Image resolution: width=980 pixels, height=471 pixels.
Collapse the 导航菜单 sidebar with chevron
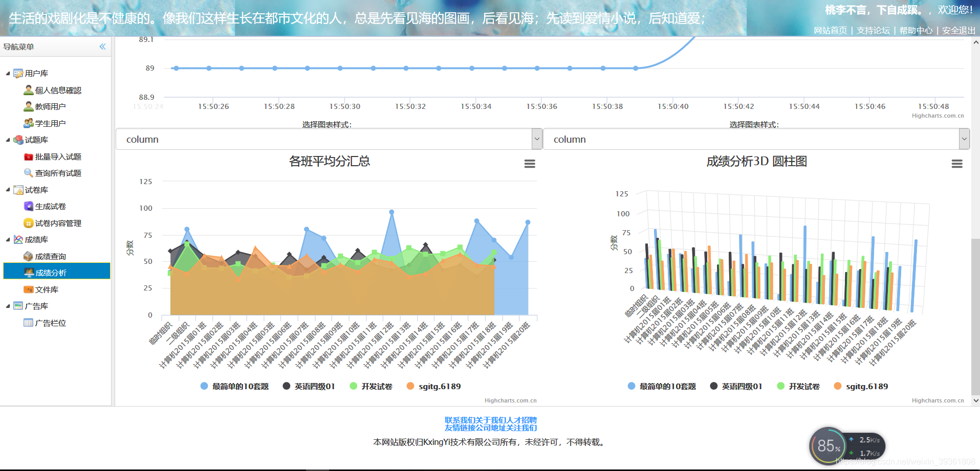[102, 47]
